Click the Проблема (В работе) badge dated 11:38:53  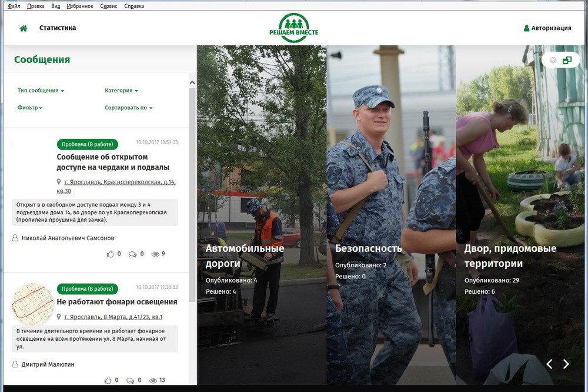tap(88, 289)
